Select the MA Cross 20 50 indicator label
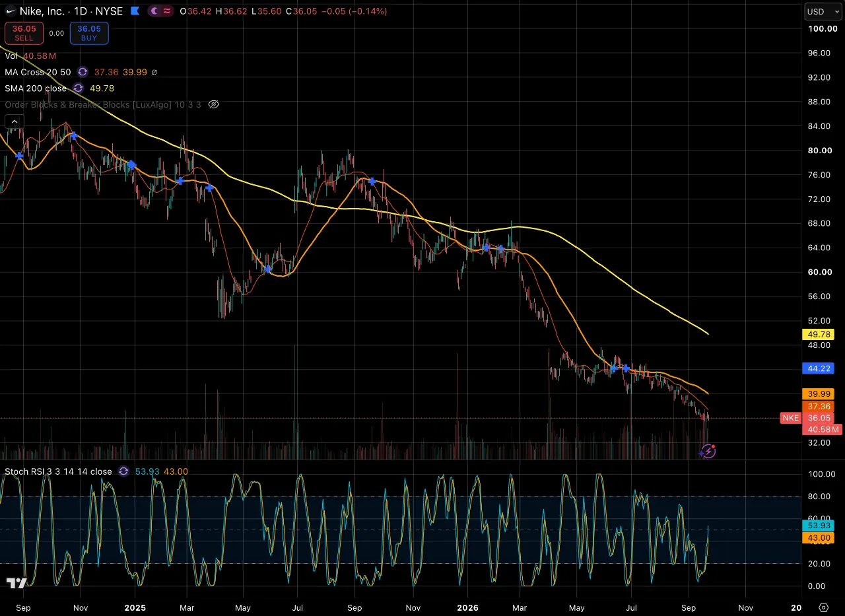Screen dimensions: 845x616 (38, 72)
